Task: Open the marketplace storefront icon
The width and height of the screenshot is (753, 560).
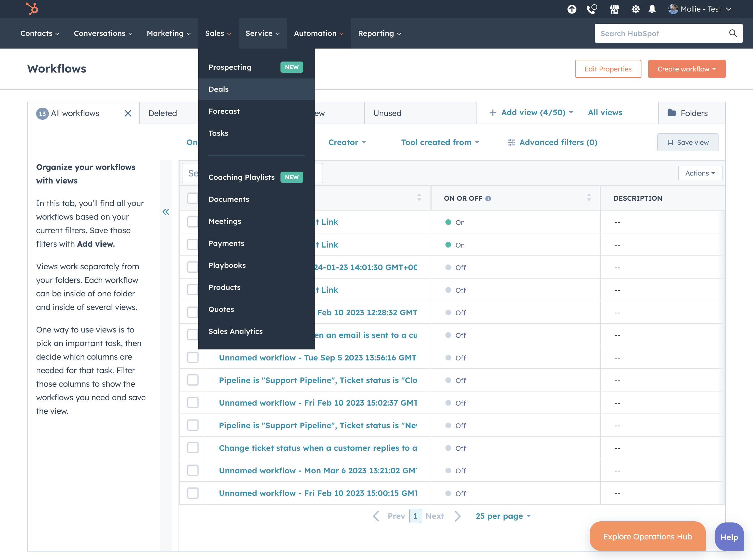Action: click(x=614, y=9)
